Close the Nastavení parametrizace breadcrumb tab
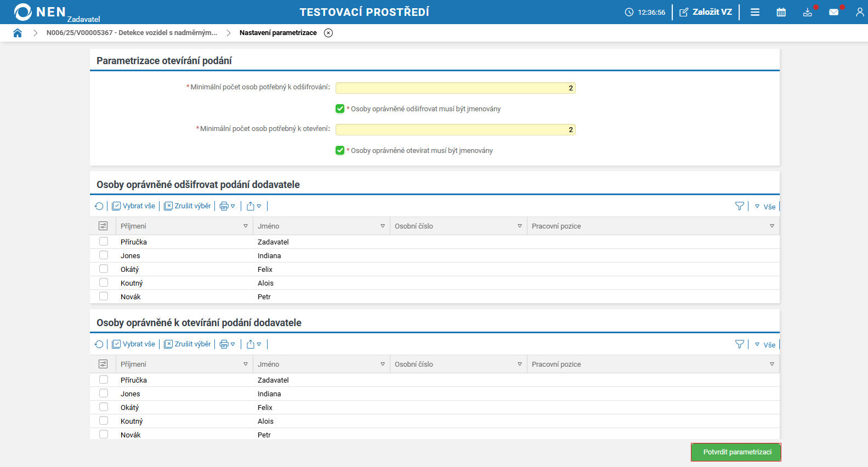Viewport: 868px width, 467px height. [x=328, y=33]
